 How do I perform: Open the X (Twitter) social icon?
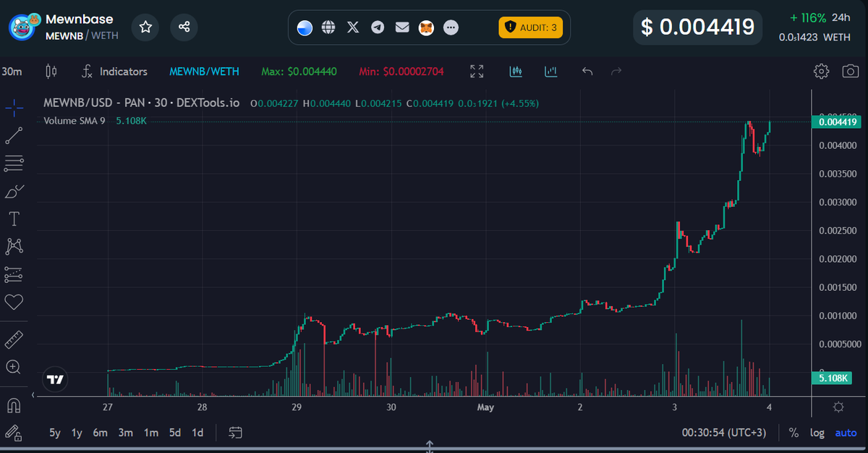pos(353,27)
